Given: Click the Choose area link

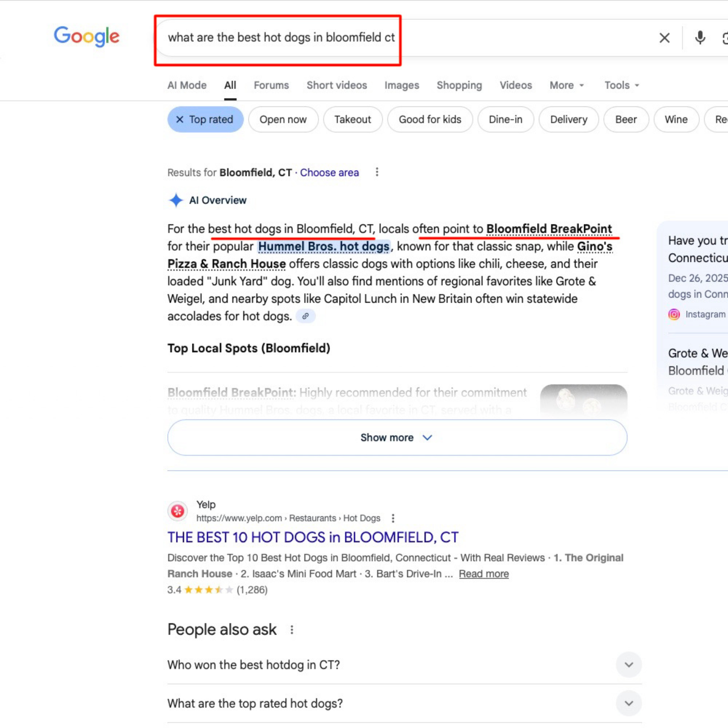Looking at the screenshot, I should point(329,173).
